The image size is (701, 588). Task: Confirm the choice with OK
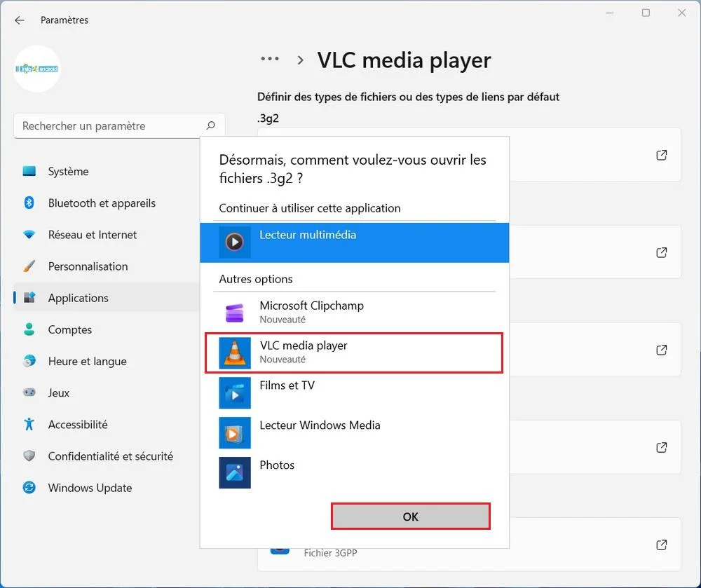411,517
